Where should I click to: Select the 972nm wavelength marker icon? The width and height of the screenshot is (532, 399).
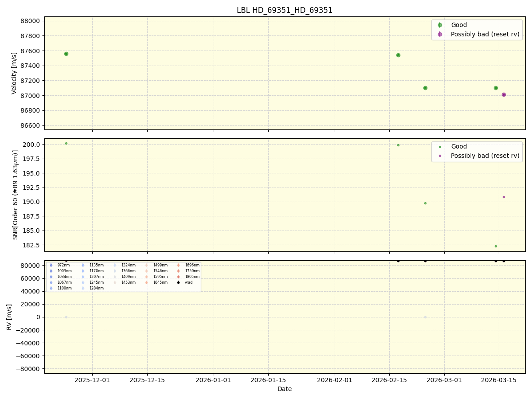tap(51, 265)
